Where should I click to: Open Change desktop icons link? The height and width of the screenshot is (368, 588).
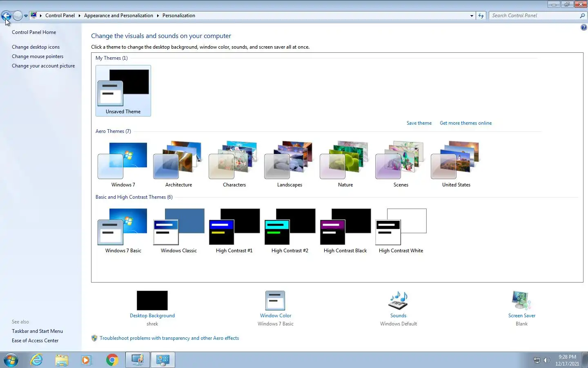coord(36,47)
